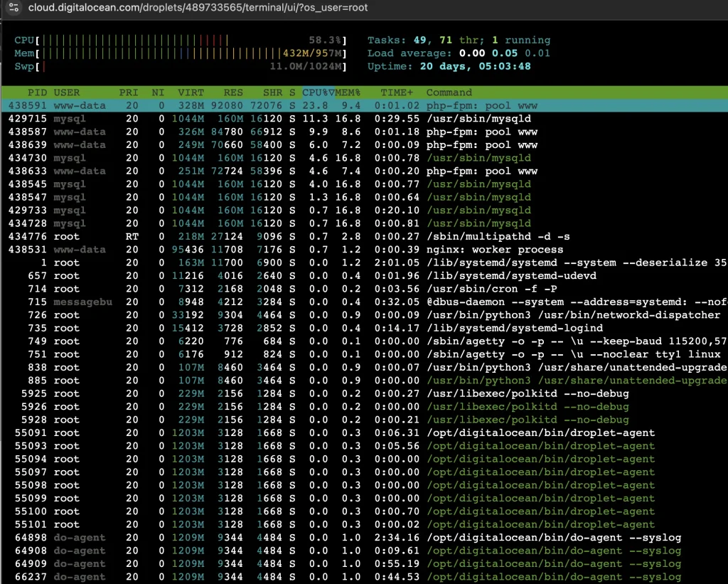Toggle sort order on CPU% column header
Viewport: 728px width, 584px height.
point(318,92)
